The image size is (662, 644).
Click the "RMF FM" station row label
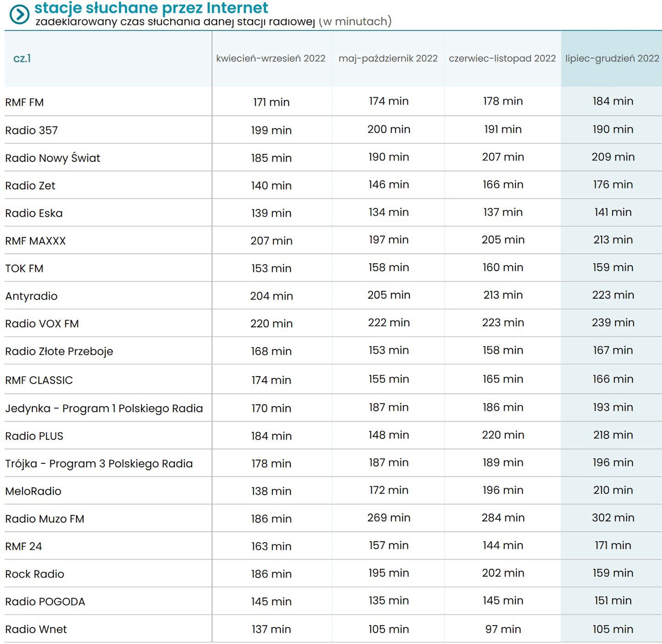24,102
